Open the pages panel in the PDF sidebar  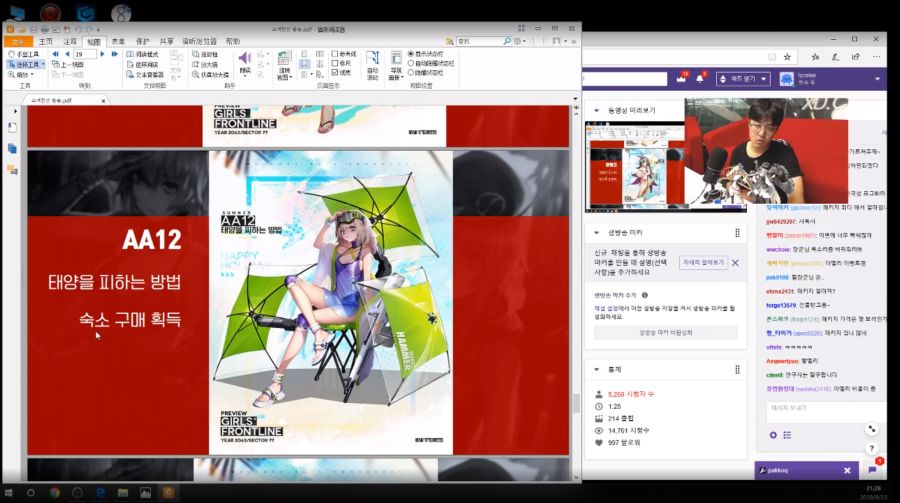[12, 149]
